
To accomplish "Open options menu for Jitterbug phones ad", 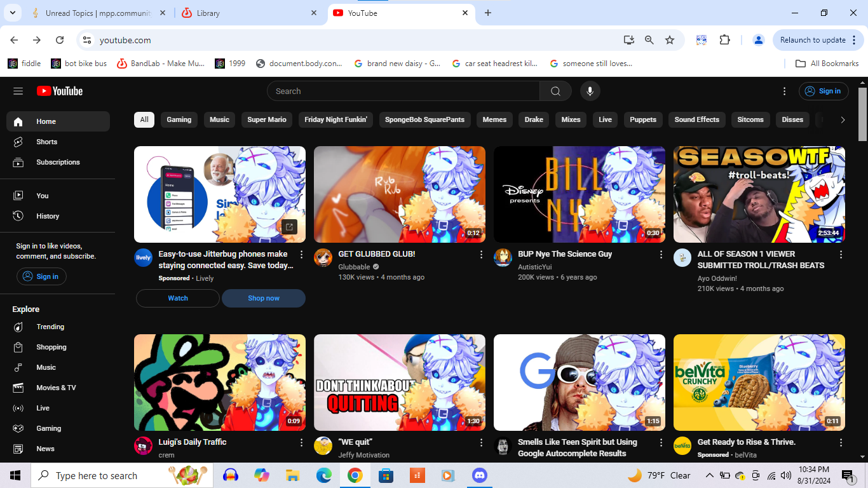I will click(x=301, y=254).
